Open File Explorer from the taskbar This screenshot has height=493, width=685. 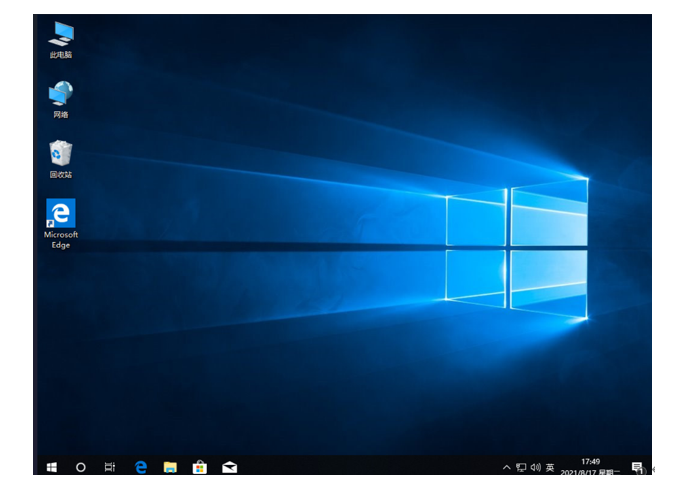tap(170, 467)
